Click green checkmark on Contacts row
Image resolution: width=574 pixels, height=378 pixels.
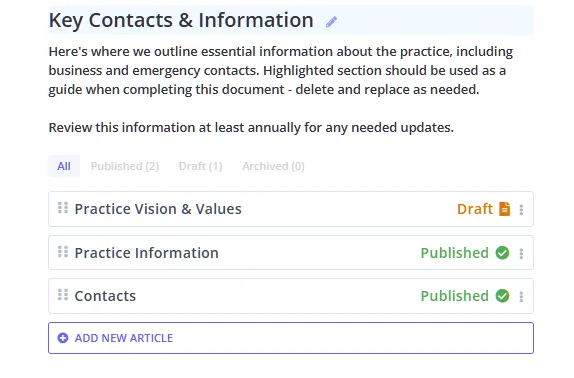click(502, 296)
